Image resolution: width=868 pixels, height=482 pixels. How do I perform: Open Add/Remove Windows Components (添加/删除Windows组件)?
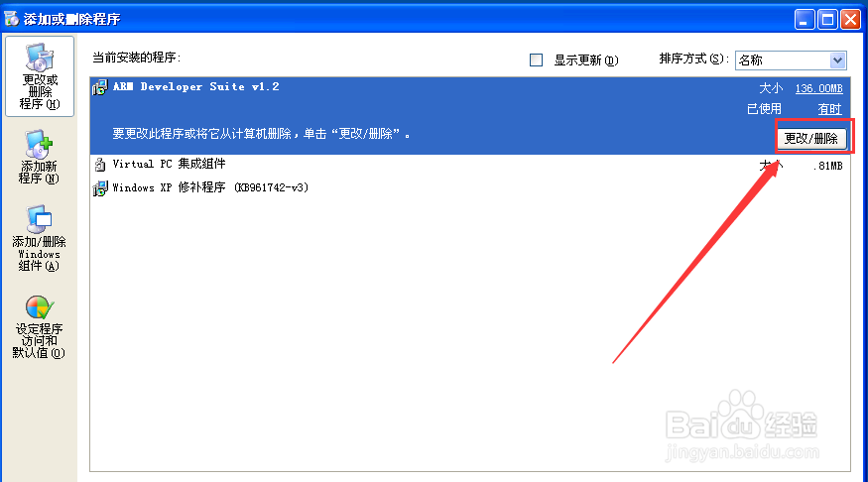[39, 238]
